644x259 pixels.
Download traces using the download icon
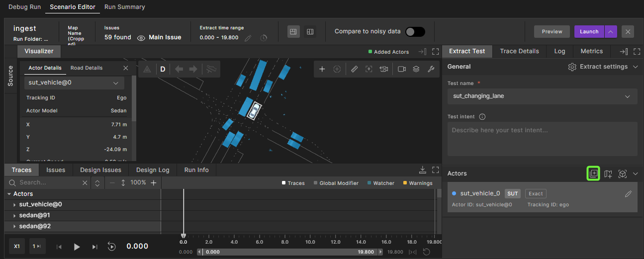423,170
